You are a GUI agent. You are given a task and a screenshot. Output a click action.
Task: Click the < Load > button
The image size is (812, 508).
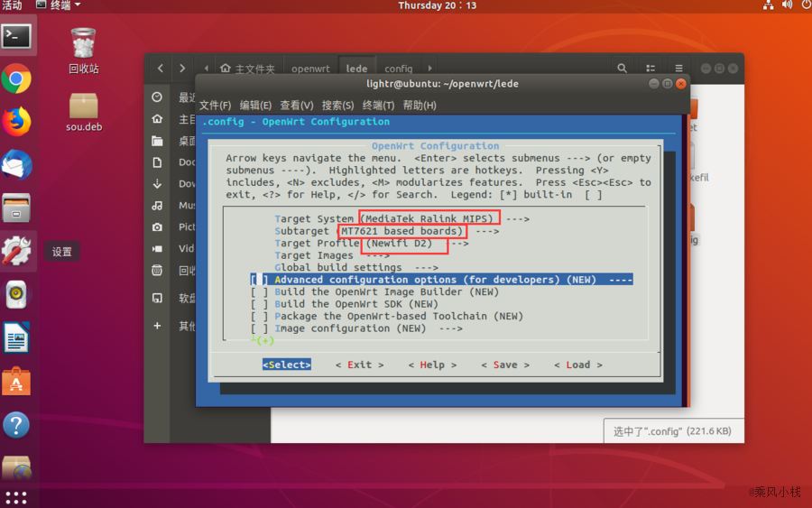pos(578,365)
